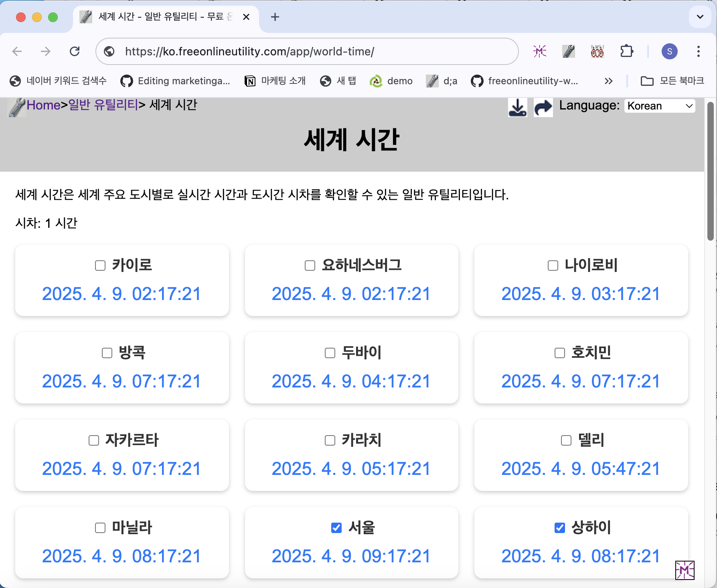The image size is (717, 588).
Task: Click the floating M icon at bottom right
Action: pos(685,570)
